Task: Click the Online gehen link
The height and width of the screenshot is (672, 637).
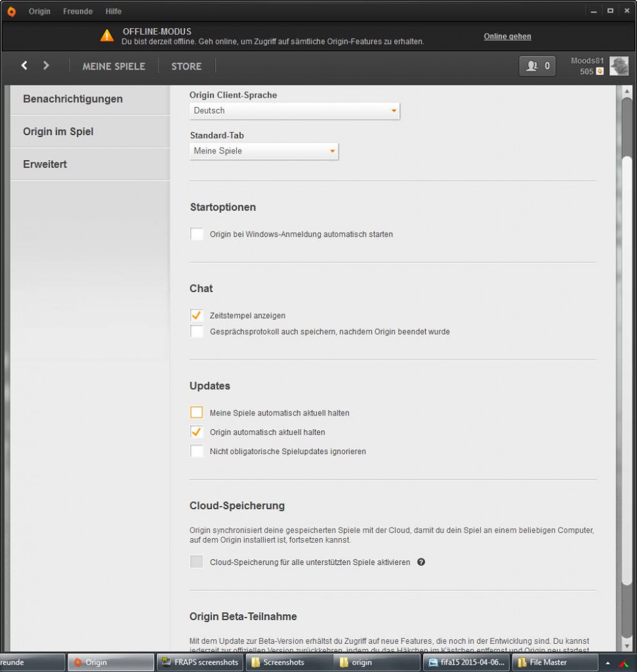Action: 507,37
